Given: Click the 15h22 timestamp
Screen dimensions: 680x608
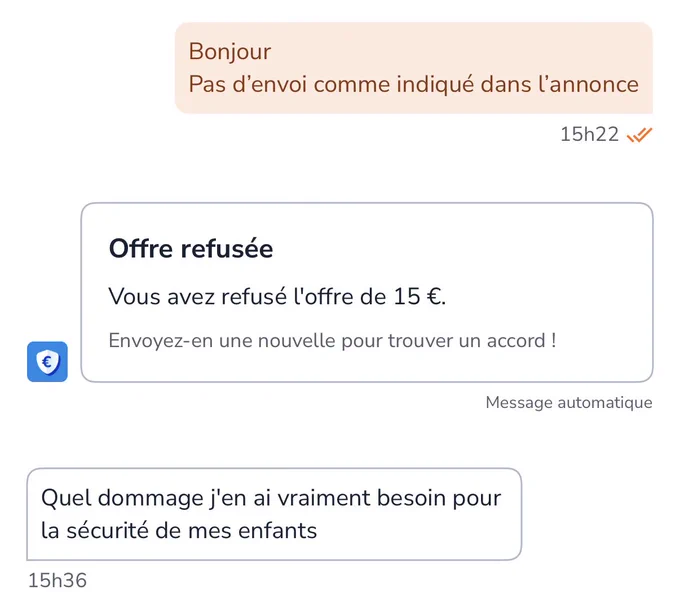Looking at the screenshot, I should tap(589, 134).
